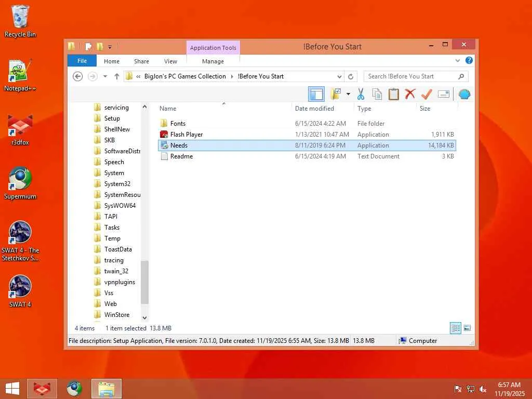Click the blue shell toolbar icon
532x399 pixels.
click(464, 94)
